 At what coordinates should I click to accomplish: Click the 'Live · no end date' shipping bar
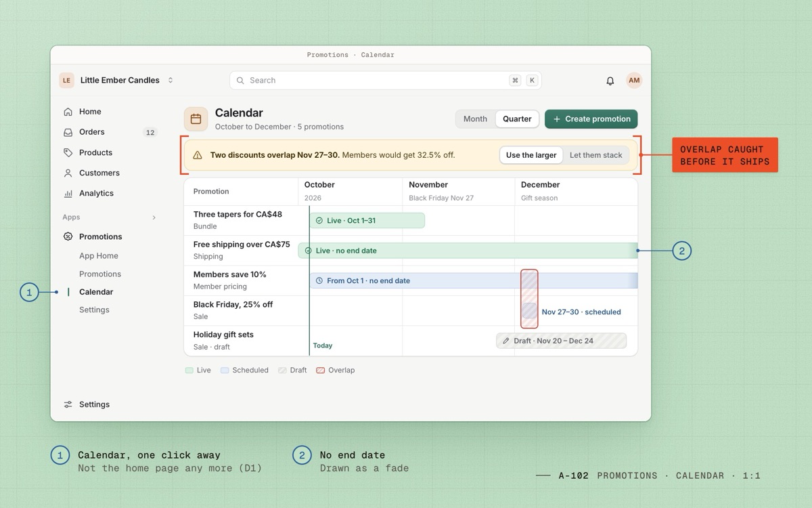tap(468, 251)
